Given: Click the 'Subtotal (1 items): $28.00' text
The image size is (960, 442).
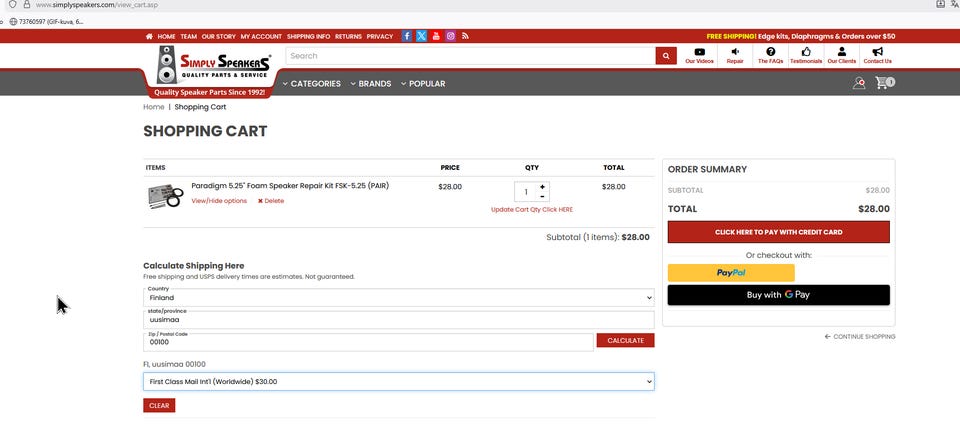Looking at the screenshot, I should [x=598, y=237].
